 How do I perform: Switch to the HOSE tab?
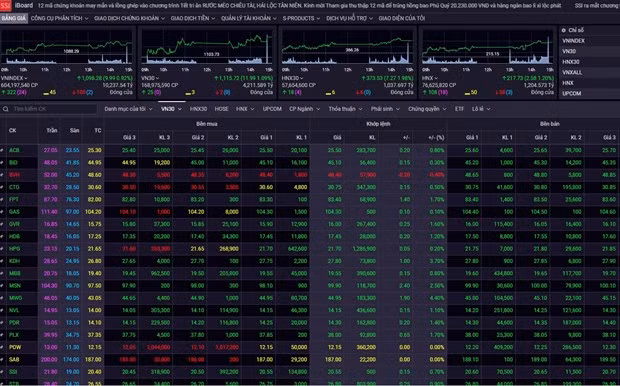click(x=221, y=109)
